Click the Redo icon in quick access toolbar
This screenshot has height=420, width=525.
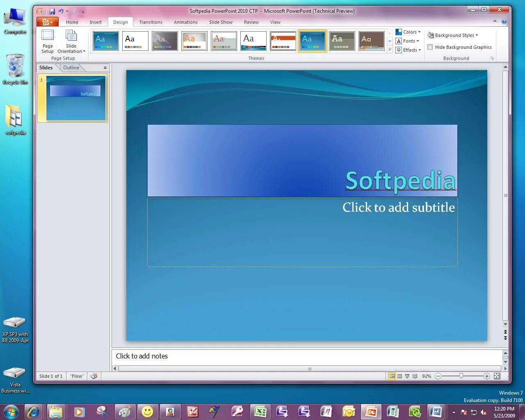tap(74, 11)
